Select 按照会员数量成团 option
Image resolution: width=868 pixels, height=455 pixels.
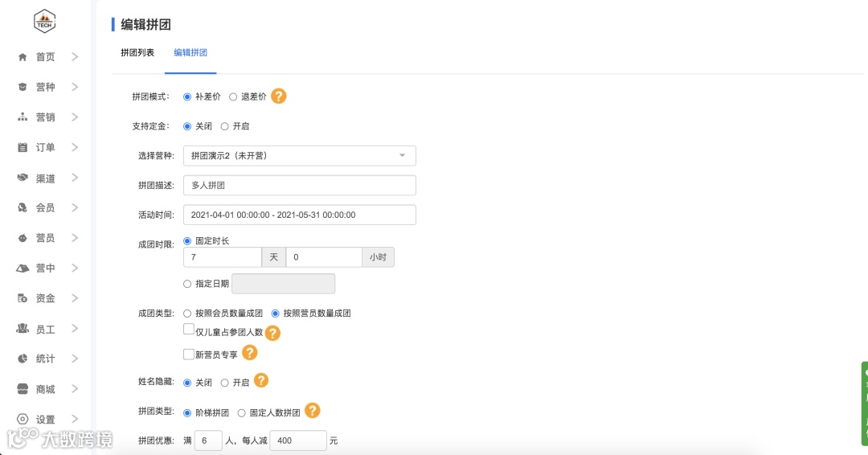tap(187, 314)
